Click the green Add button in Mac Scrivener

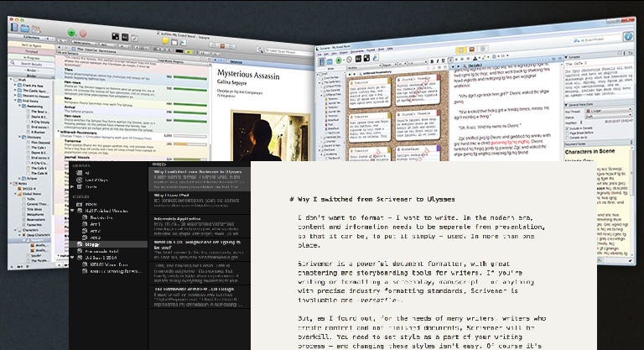(71, 33)
